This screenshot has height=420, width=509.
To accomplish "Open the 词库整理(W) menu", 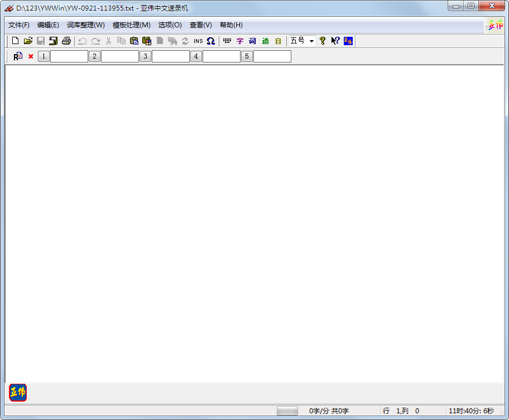I will [x=85, y=25].
